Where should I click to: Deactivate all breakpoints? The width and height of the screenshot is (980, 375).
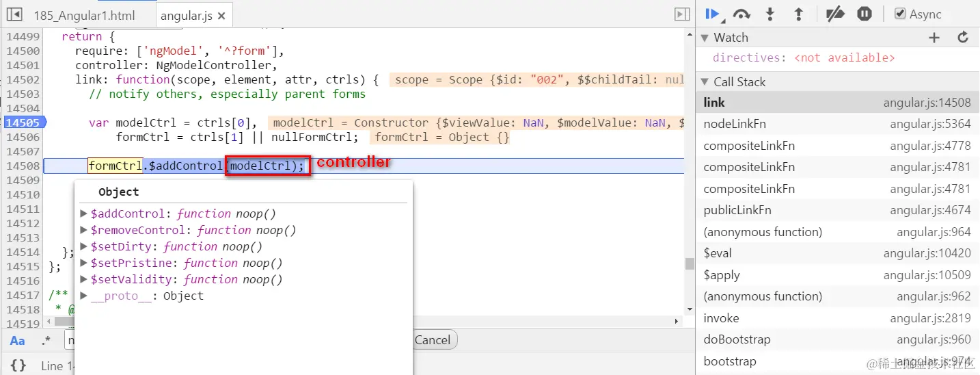[x=835, y=14]
